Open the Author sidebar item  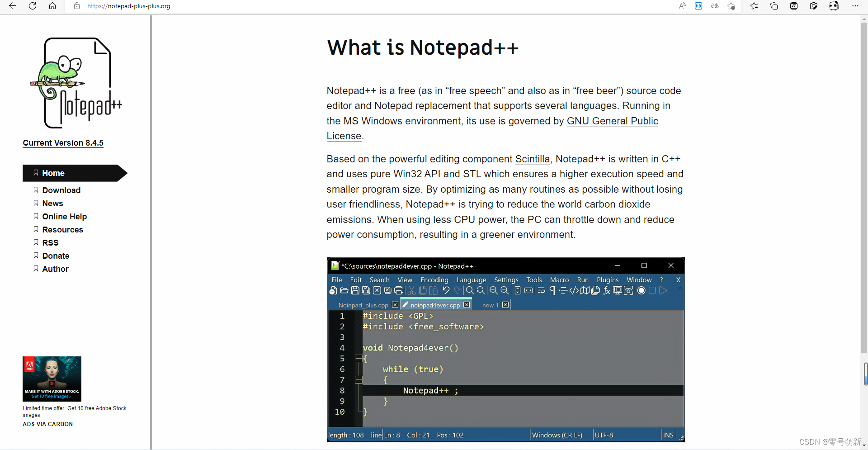tap(55, 269)
